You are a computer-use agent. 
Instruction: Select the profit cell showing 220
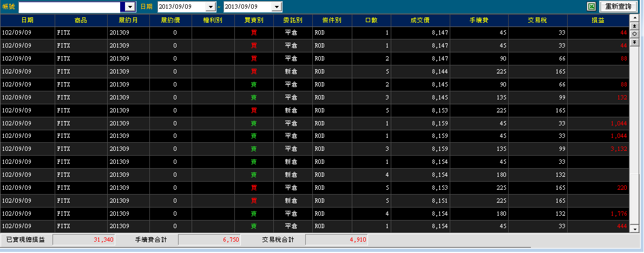pos(598,188)
